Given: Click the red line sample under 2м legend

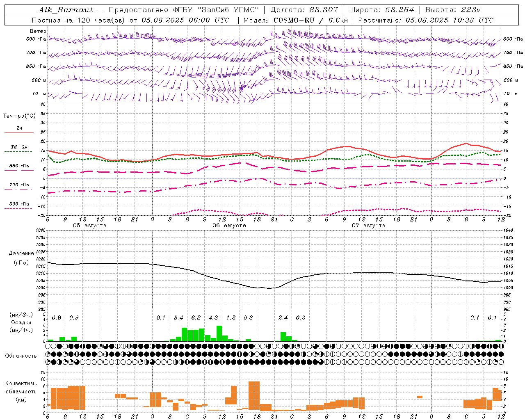Looking at the screenshot, I should coord(19,132).
